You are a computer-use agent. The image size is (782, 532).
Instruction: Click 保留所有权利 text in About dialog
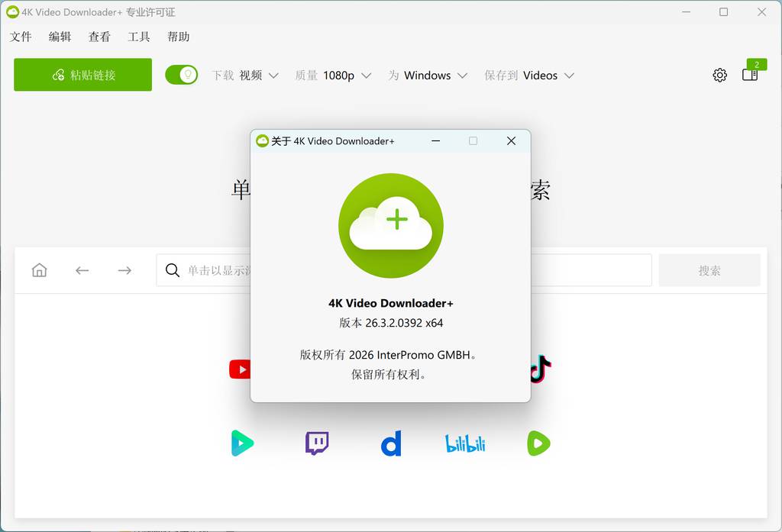(x=389, y=375)
